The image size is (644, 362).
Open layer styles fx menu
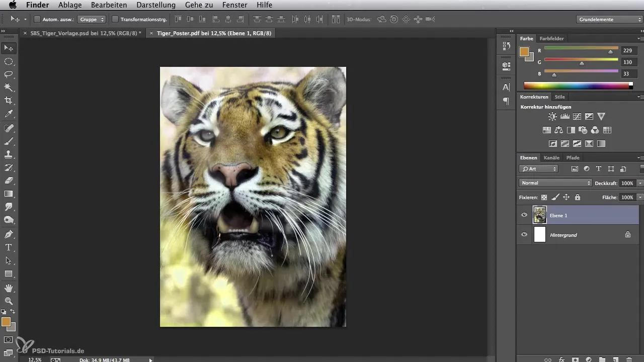coord(561,359)
